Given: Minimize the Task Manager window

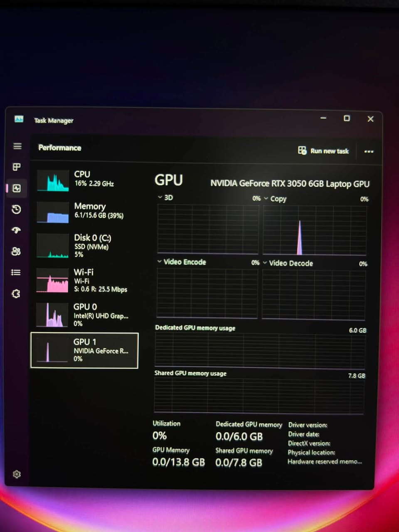Looking at the screenshot, I should (x=323, y=118).
